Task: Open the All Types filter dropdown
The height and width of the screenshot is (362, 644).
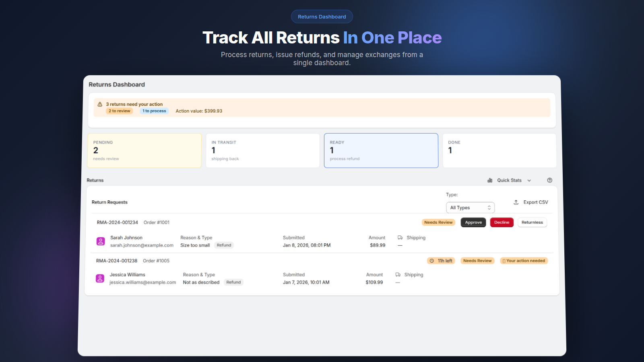Action: pos(470,207)
